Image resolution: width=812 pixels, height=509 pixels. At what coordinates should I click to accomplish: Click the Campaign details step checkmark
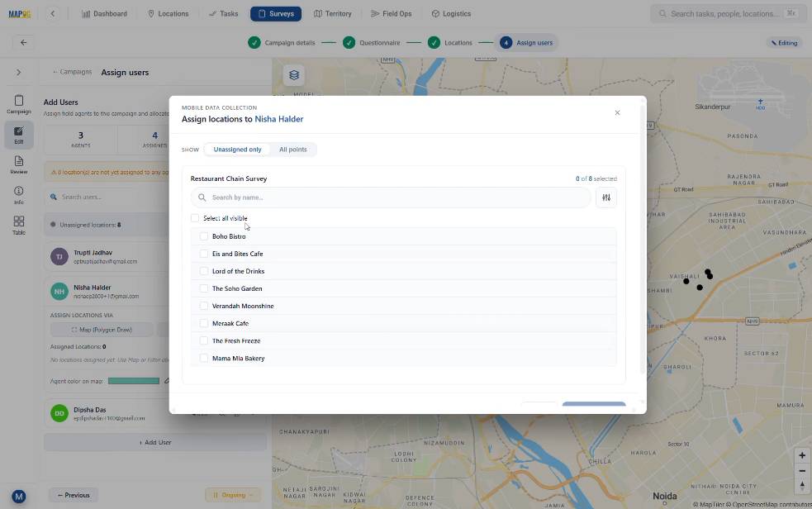coord(254,42)
